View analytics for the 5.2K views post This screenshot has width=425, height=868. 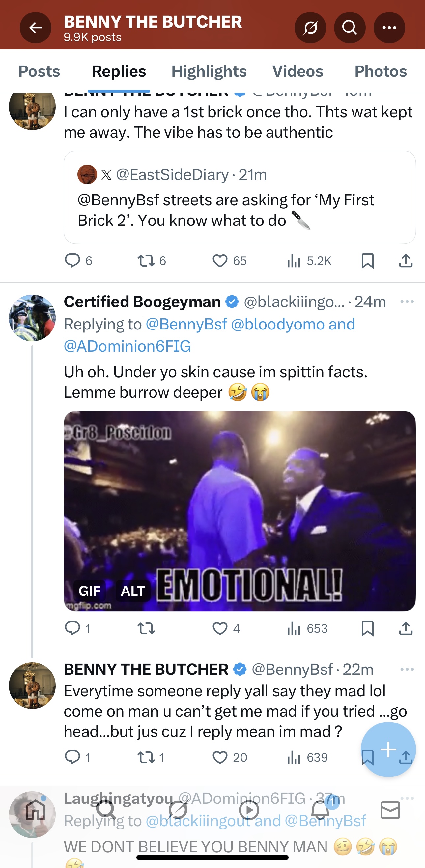click(309, 261)
